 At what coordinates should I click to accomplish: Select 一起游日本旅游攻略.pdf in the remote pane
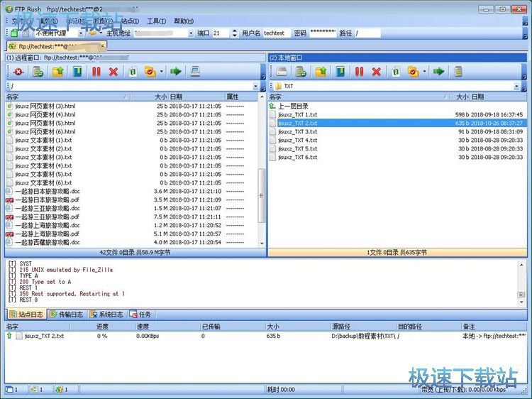pos(132,200)
